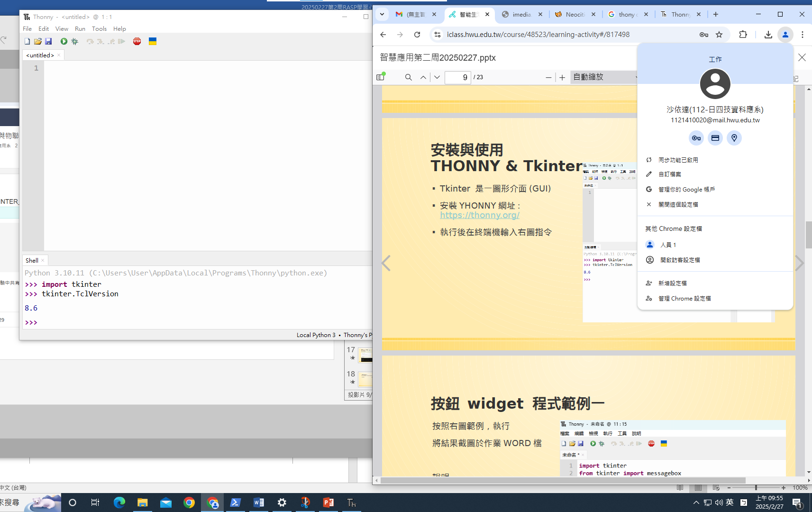Click the Ukraine flag icon in Thonny
Viewport: 812px width, 512px height.
coord(153,42)
